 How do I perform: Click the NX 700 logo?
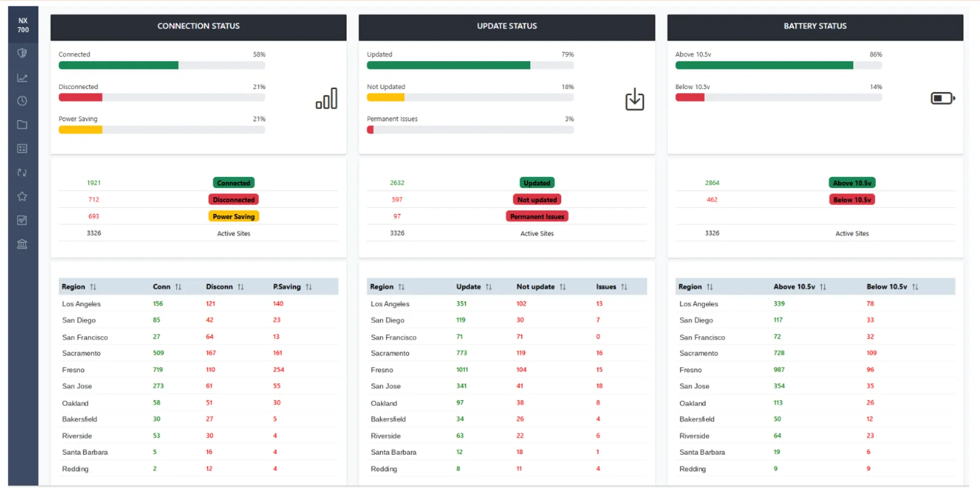(x=23, y=25)
